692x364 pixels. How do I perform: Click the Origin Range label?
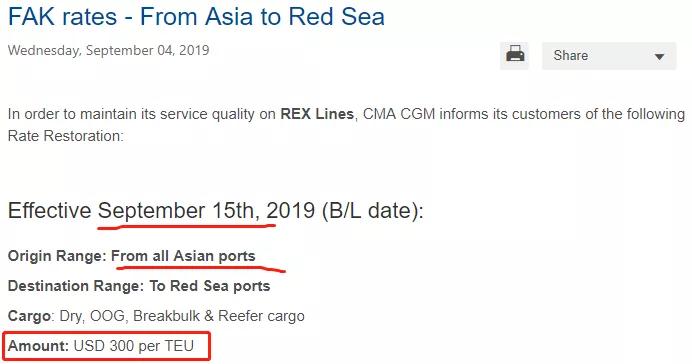tap(57, 256)
